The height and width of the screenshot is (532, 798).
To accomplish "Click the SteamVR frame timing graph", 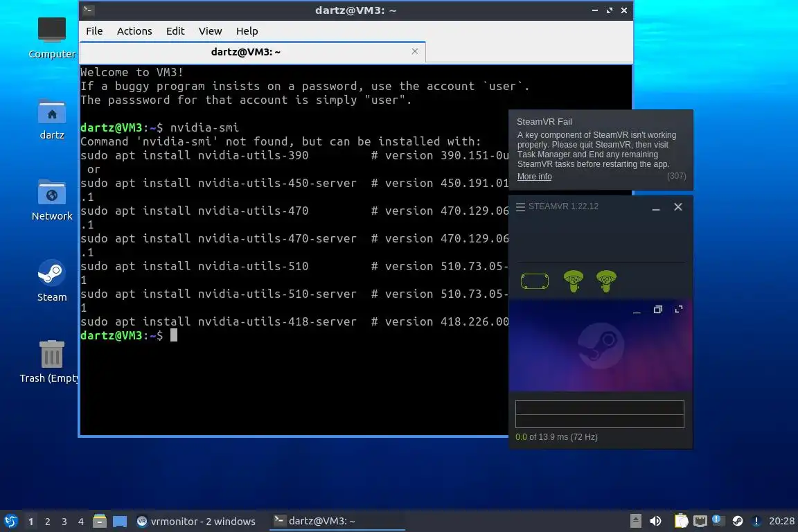I will pos(599,414).
